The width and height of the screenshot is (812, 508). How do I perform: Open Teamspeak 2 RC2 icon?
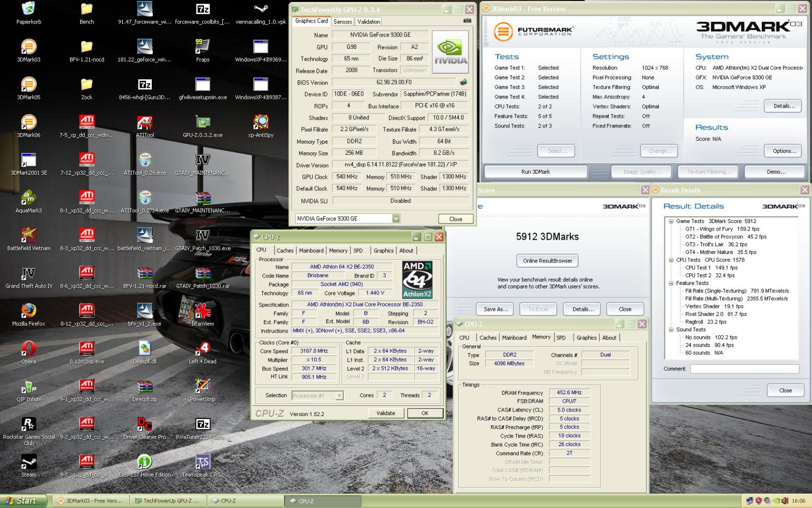point(202,462)
